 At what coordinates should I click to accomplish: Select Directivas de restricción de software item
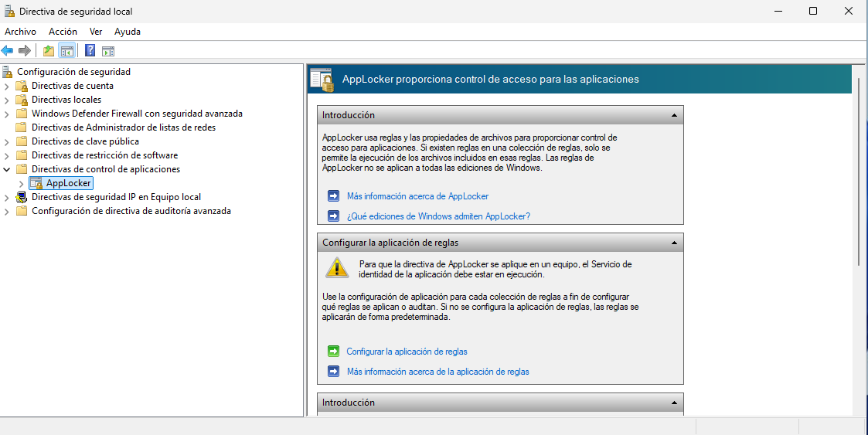tap(104, 155)
